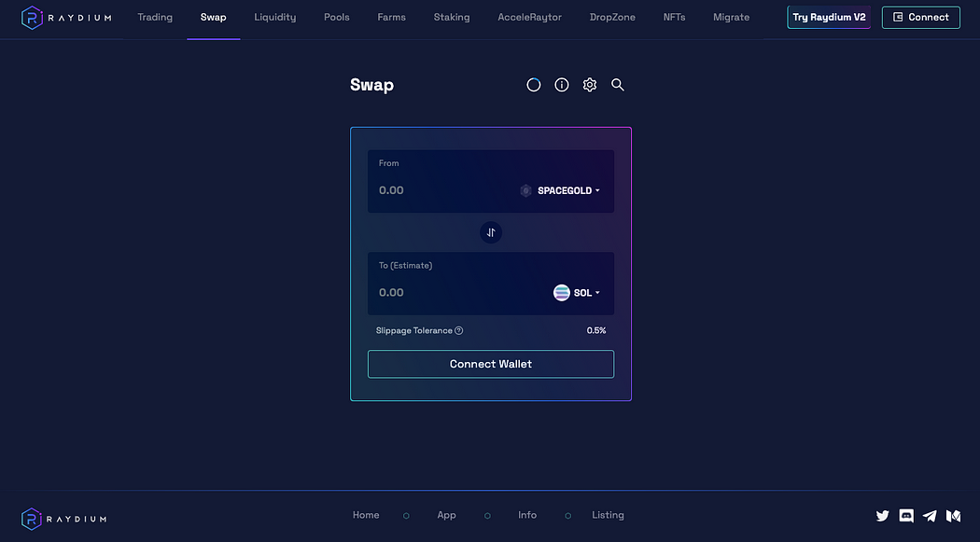Viewport: 980px width, 542px height.
Task: Click the circular refresh countdown icon
Action: point(533,85)
